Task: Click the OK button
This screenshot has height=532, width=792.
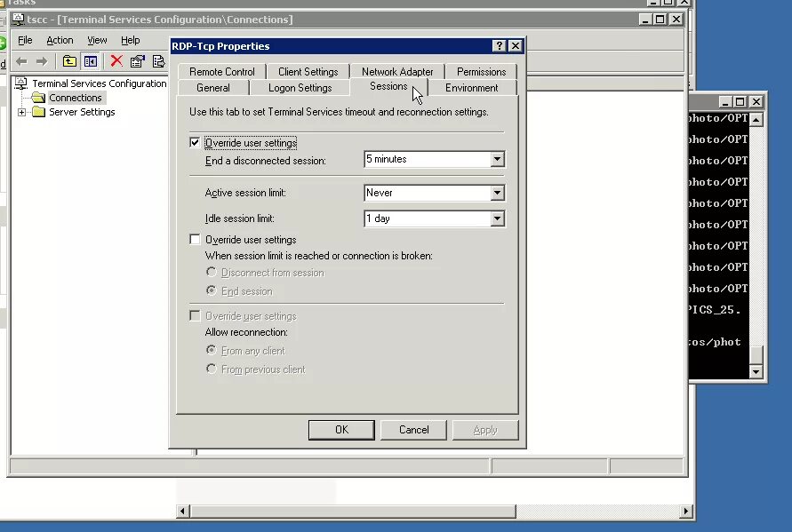Action: point(341,430)
